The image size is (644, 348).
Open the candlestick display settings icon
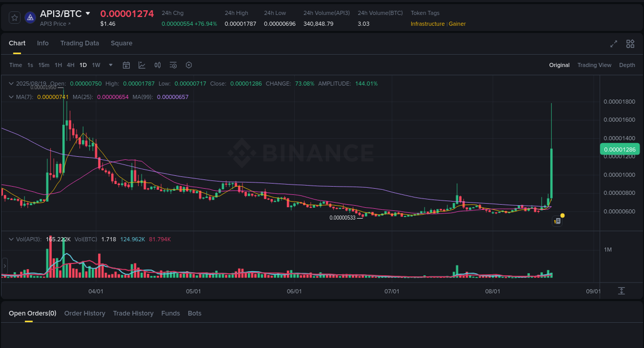[x=158, y=65]
